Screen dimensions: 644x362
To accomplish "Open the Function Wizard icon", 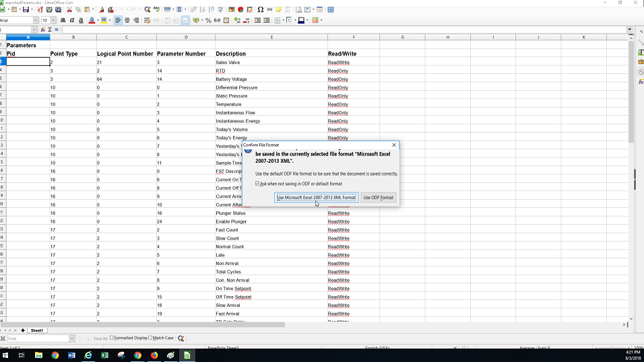I will tap(42, 30).
